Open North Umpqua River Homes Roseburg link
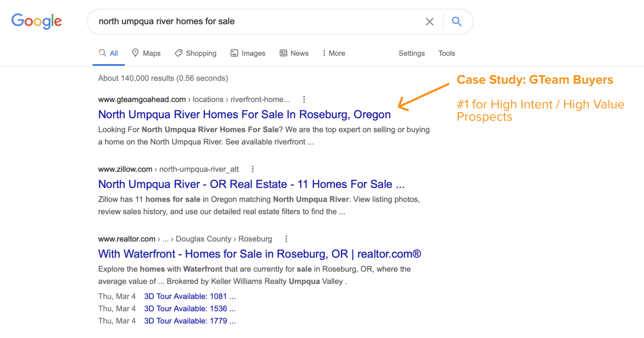The width and height of the screenshot is (644, 338). point(244,115)
